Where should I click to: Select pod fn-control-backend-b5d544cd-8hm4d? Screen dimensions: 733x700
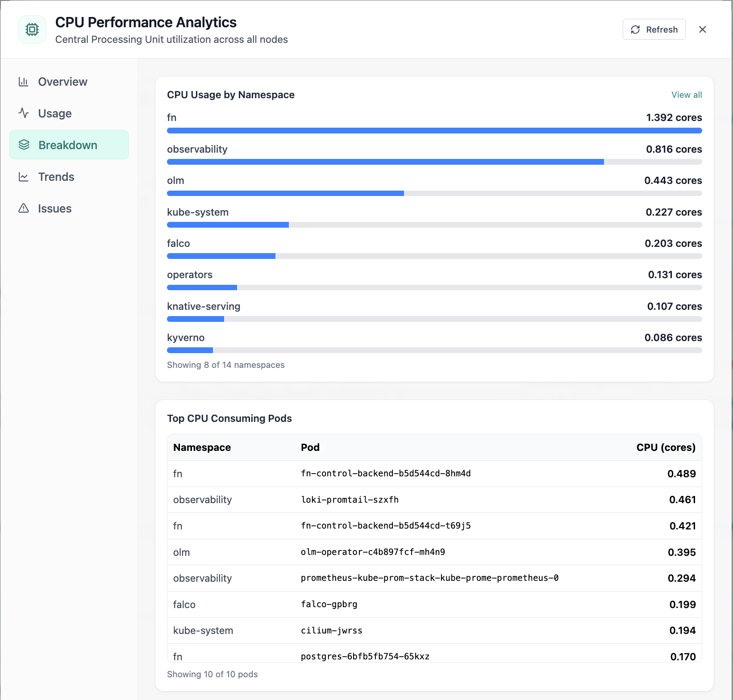tap(386, 473)
